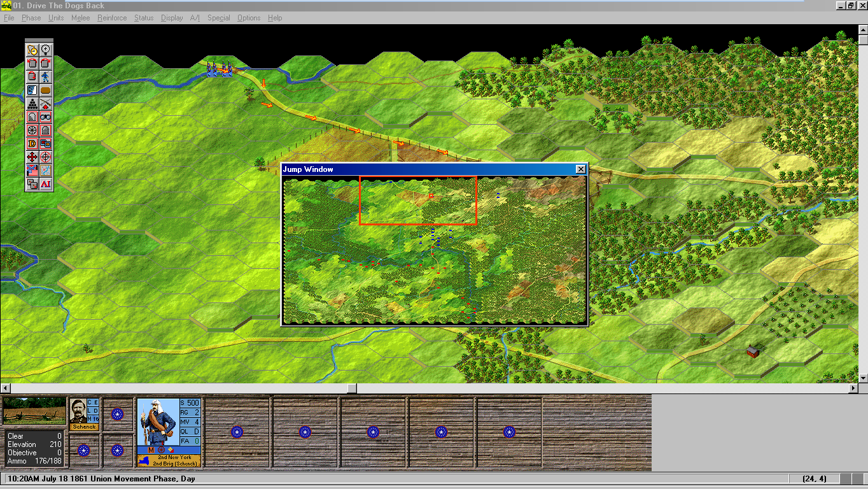The width and height of the screenshot is (868, 489).
Task: Click the "Union Movement Phase, Day" status text
Action: click(x=143, y=479)
